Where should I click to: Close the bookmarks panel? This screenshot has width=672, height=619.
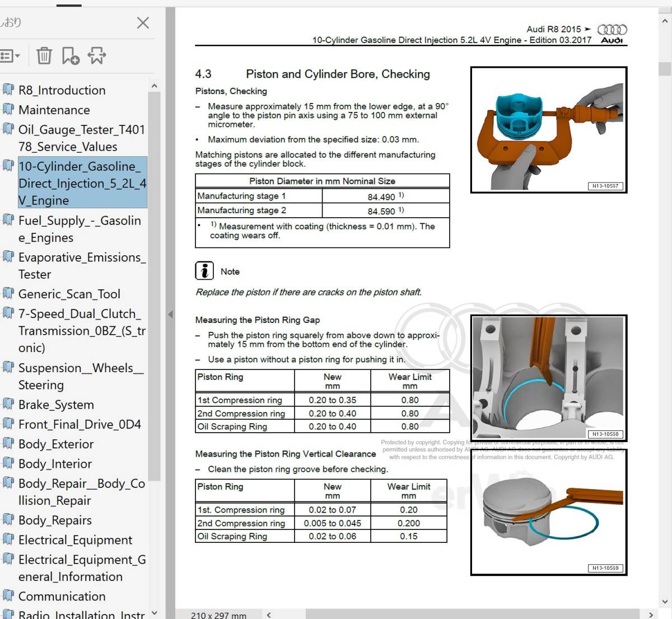[143, 22]
